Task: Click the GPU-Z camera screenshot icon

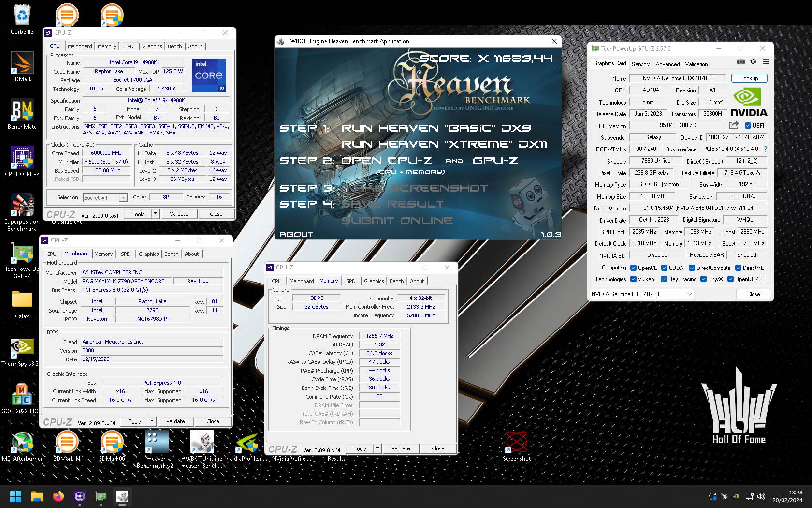Action: pos(741,62)
